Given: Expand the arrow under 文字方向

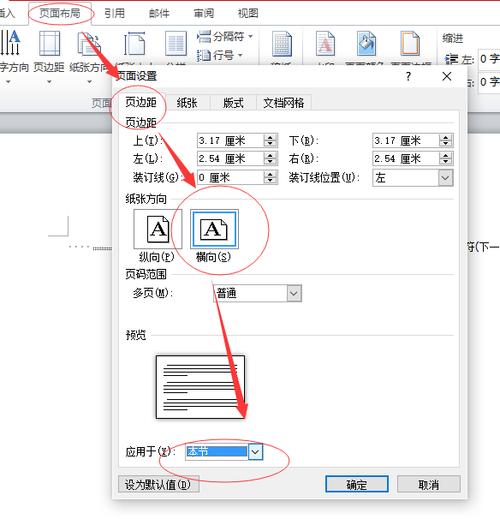Looking at the screenshot, I should (x=8, y=82).
